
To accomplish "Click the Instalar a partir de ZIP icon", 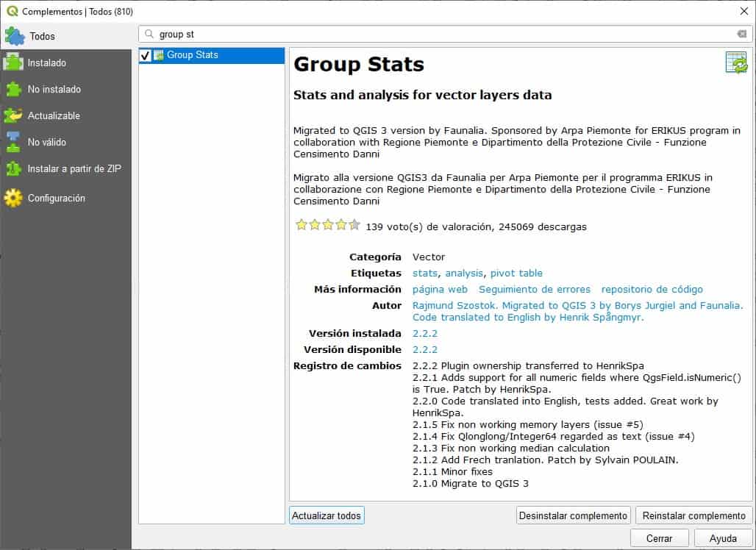I will [x=13, y=168].
